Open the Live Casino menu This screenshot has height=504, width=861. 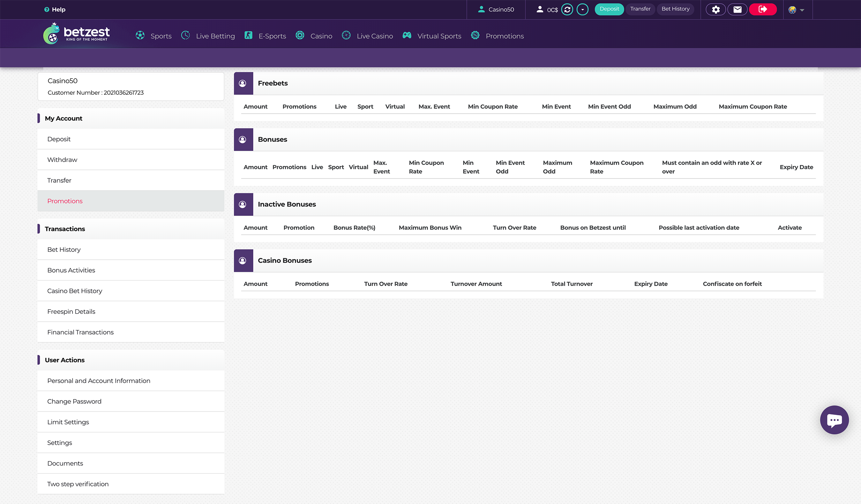tap(375, 36)
